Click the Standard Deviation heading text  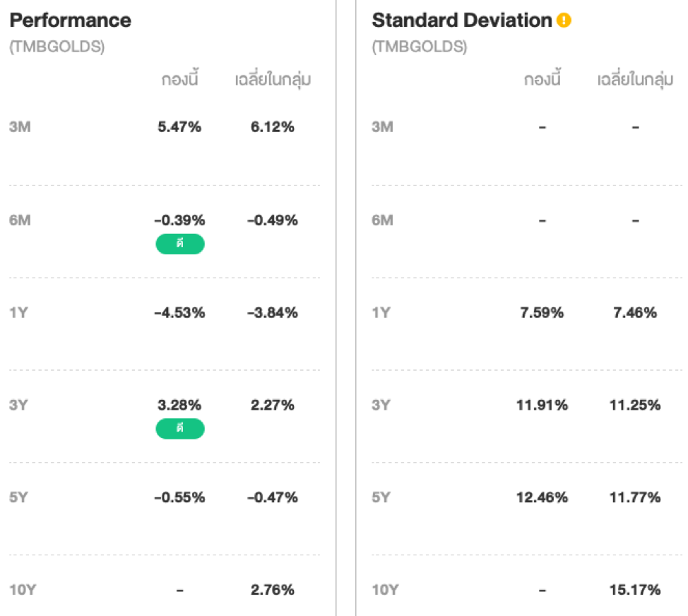461,20
